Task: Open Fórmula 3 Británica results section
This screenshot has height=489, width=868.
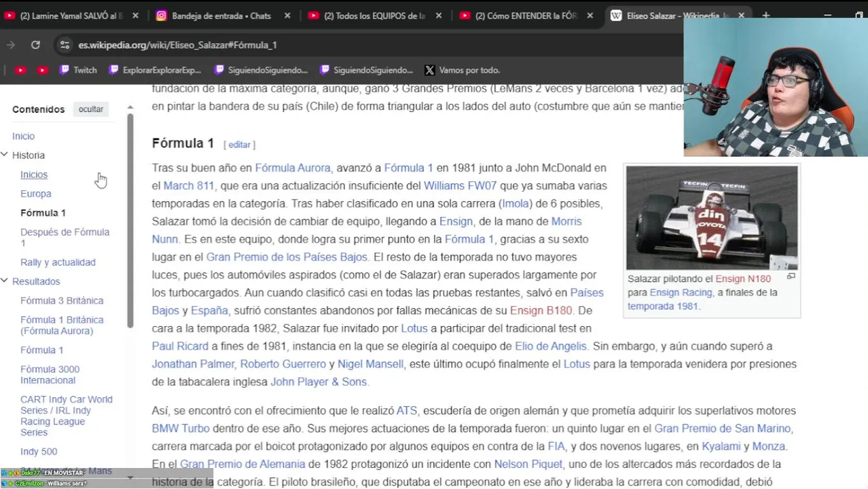Action: tap(62, 300)
